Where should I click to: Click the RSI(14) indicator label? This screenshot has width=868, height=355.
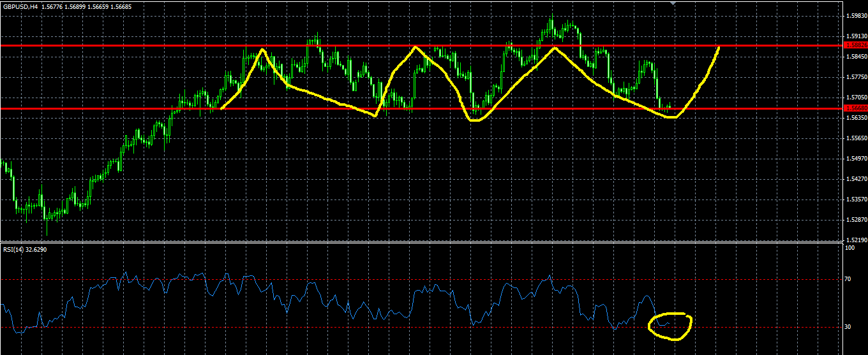pos(13,249)
